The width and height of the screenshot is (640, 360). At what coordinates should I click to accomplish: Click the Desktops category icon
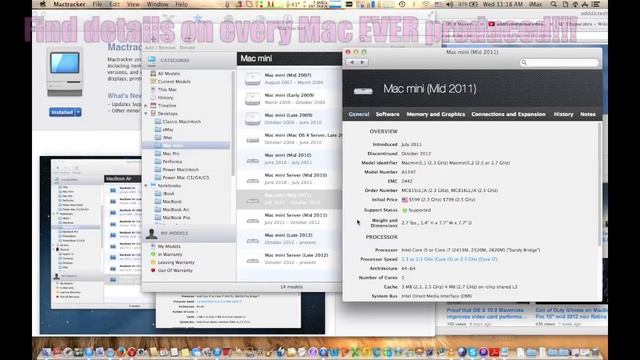pos(153,113)
